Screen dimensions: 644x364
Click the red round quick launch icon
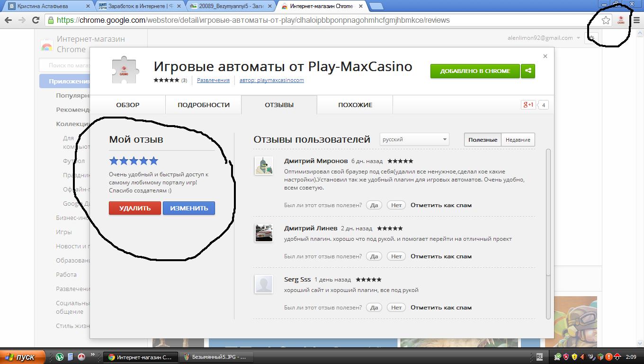[81, 357]
